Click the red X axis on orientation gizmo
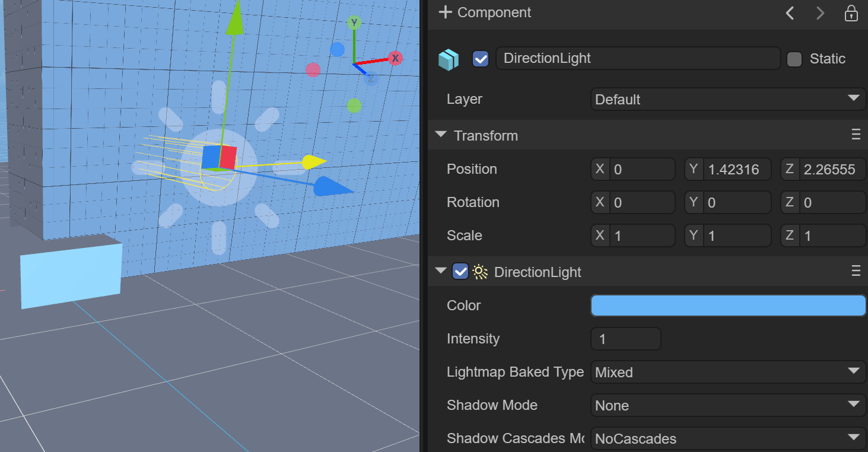Viewport: 868px width, 452px height. pyautogui.click(x=395, y=58)
